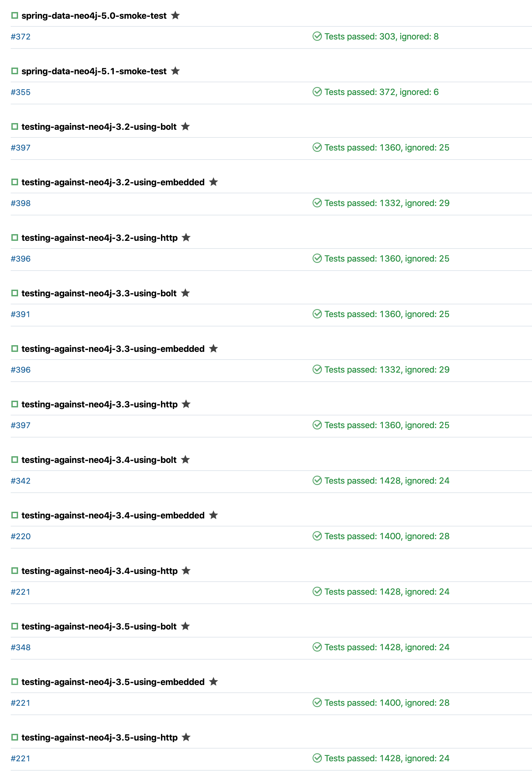Click the success checkmark icon for build #372
The image size is (532, 778).
click(x=317, y=36)
